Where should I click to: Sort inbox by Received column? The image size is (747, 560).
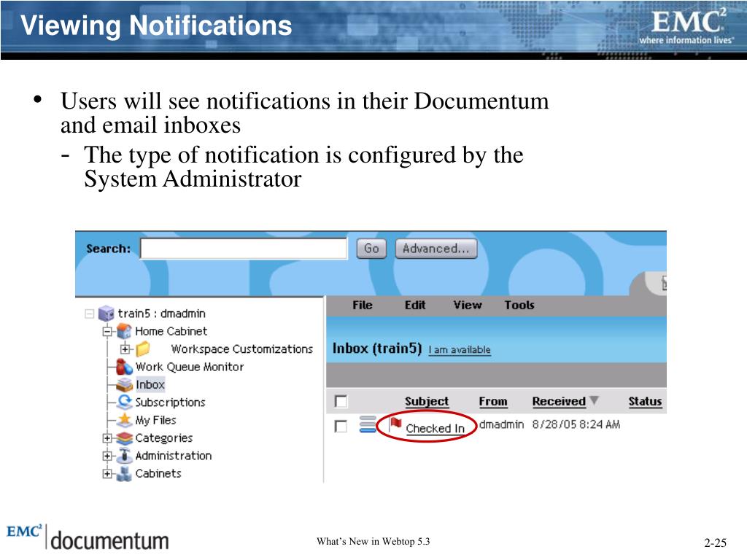pos(559,402)
